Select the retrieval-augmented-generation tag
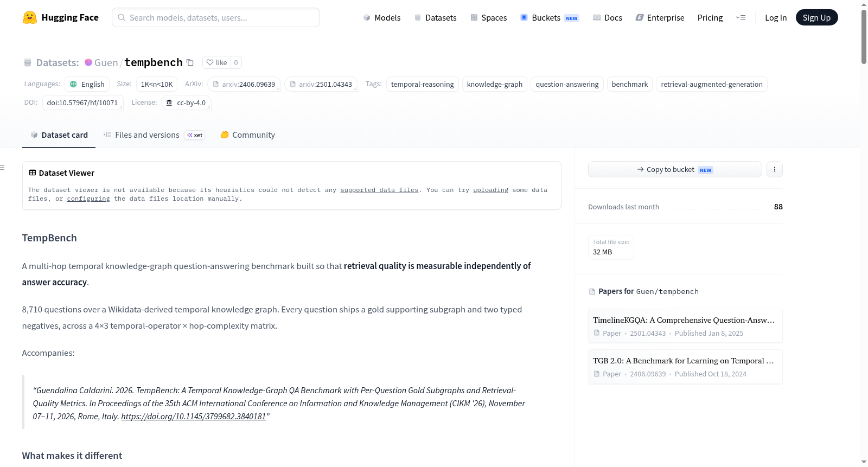 pyautogui.click(x=712, y=84)
